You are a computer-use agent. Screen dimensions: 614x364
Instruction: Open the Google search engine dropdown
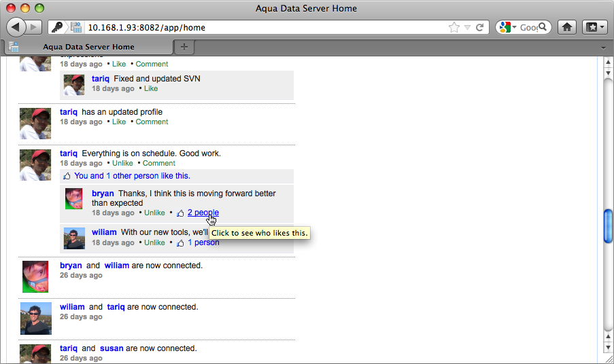coord(508,28)
